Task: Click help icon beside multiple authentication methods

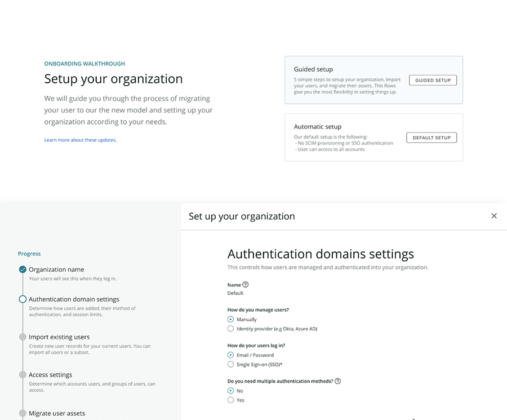Action: tap(337, 381)
